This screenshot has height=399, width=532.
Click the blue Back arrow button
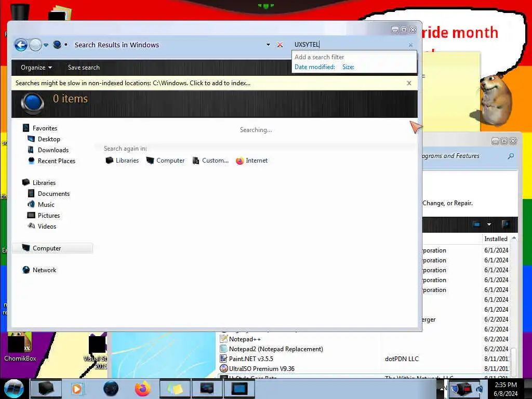tap(21, 45)
